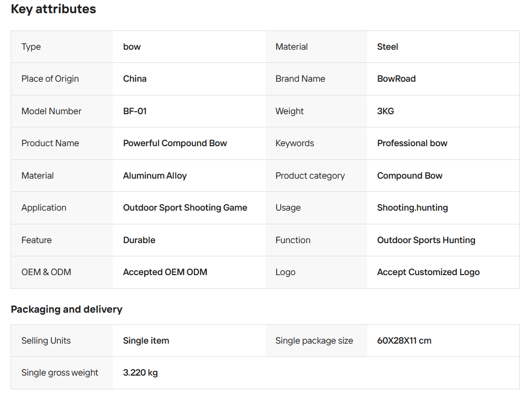Click the Accept Customized Logo value
The height and width of the screenshot is (401, 532).
tap(428, 272)
